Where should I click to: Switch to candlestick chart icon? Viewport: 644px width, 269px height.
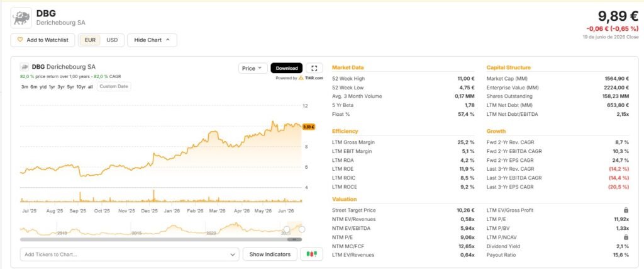click(x=311, y=254)
